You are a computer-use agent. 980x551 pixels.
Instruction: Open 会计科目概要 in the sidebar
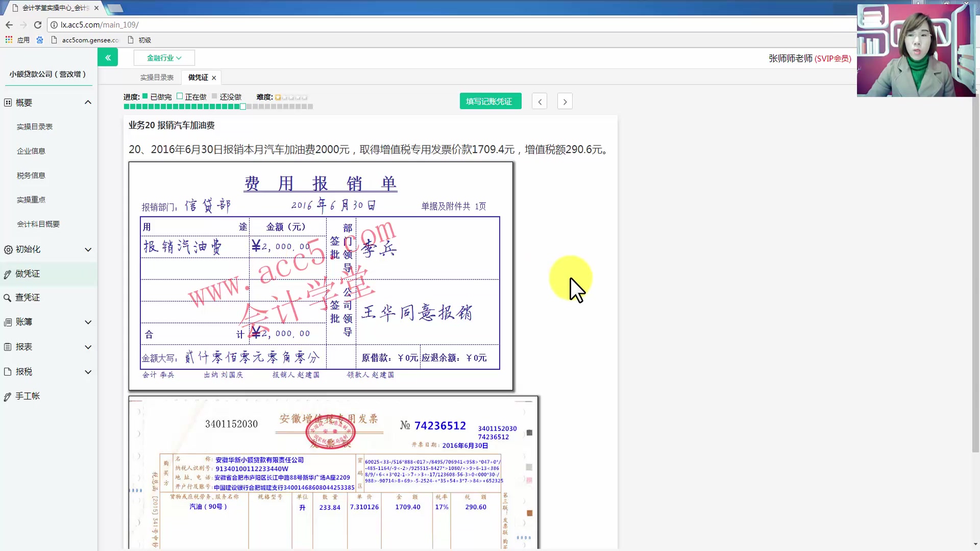39,224
